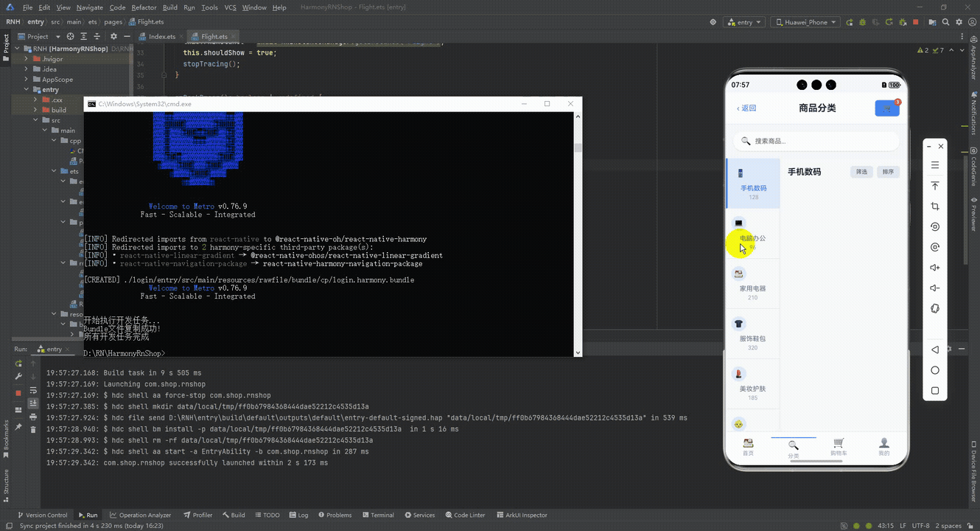
Task: Open the Huawei_Phone device dropdown
Action: [805, 22]
